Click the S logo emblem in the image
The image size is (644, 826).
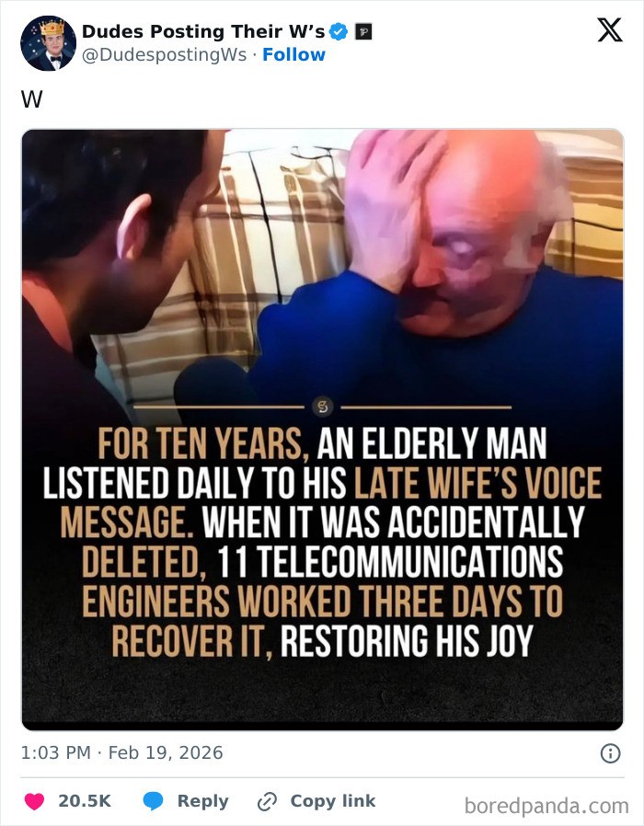coord(323,407)
